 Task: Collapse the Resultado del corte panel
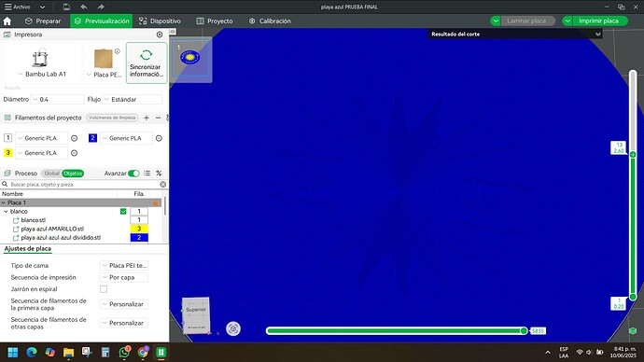[598, 35]
